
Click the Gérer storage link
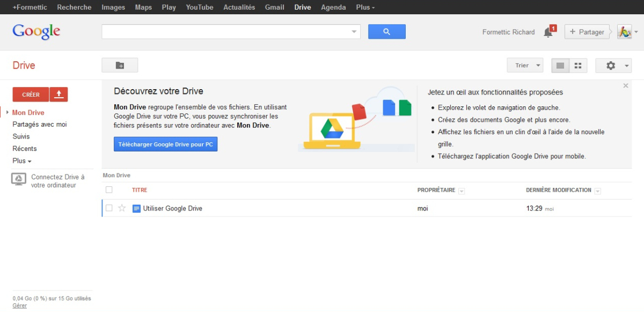pos(19,305)
